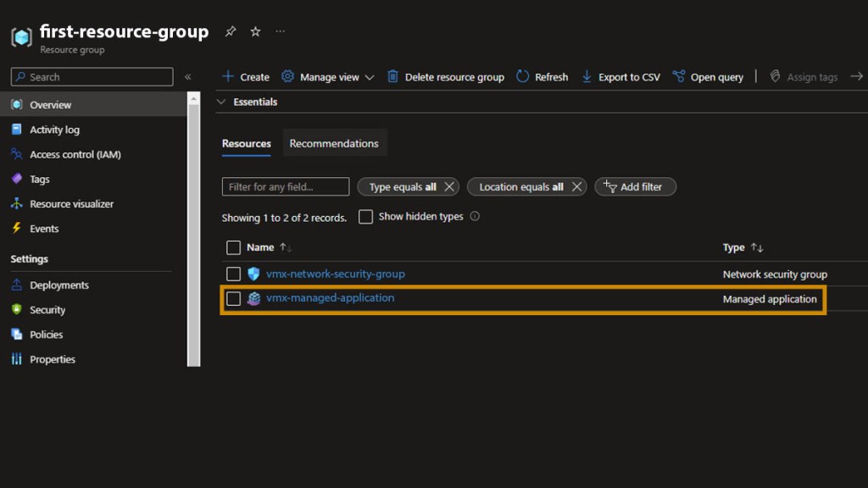868x488 pixels.
Task: Remove the Location equals all filter
Action: [576, 187]
